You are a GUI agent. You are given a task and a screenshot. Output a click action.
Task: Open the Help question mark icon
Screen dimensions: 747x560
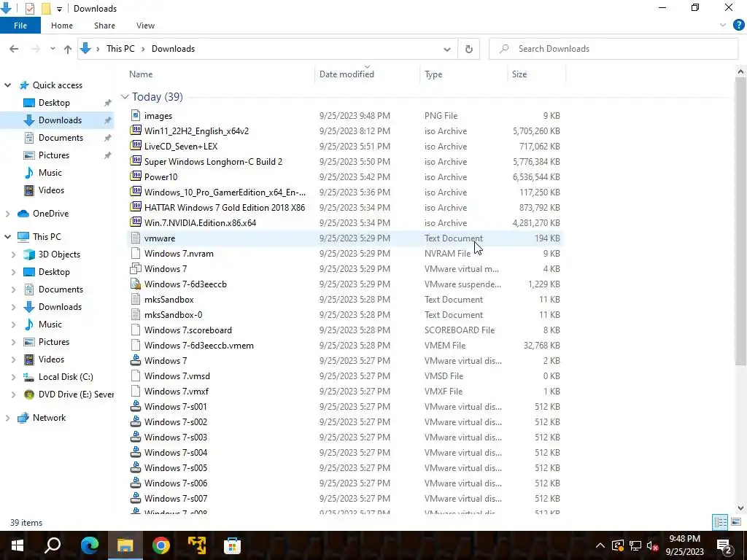(x=738, y=26)
